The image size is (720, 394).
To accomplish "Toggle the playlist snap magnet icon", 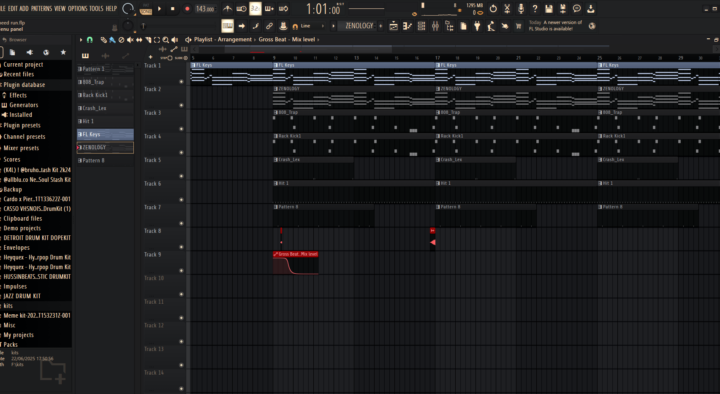I will coord(90,40).
